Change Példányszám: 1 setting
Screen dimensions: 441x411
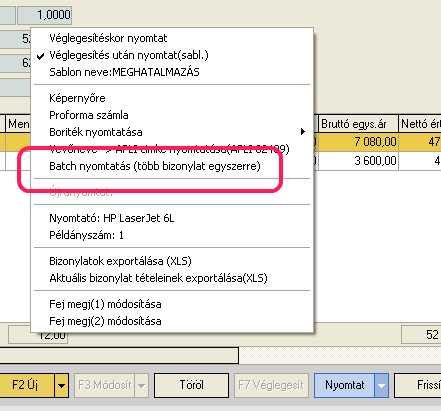point(172,235)
